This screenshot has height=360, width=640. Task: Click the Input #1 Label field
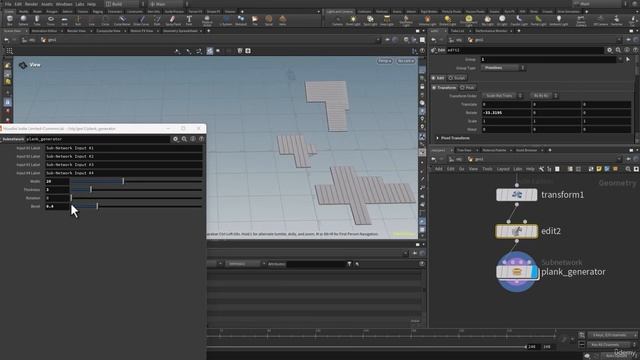[124, 148]
